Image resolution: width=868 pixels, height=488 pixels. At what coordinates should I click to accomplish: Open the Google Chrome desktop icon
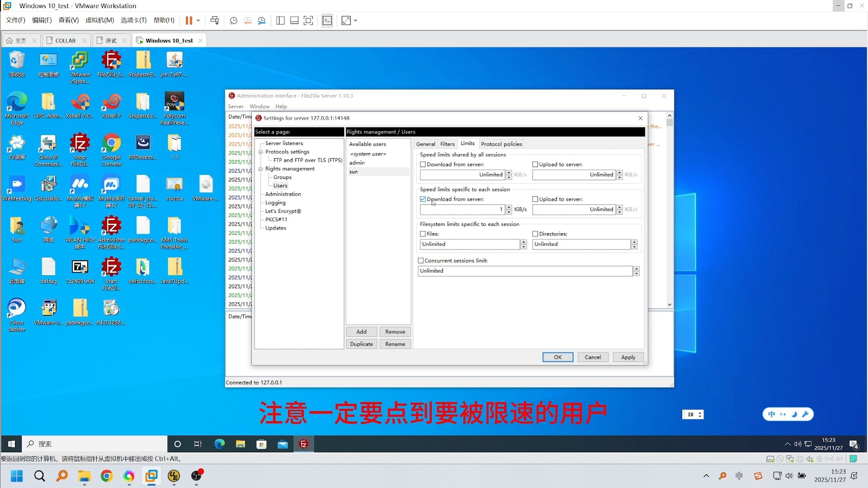[111, 150]
